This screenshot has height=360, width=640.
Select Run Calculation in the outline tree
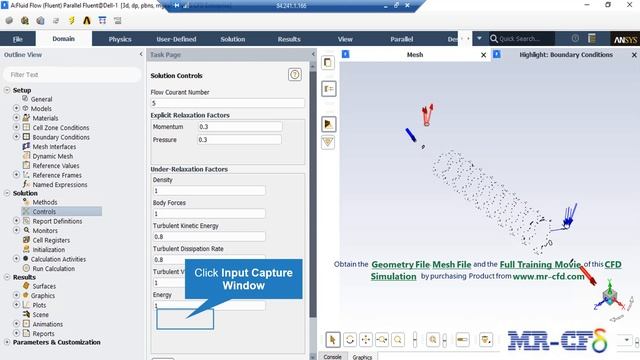point(53,269)
